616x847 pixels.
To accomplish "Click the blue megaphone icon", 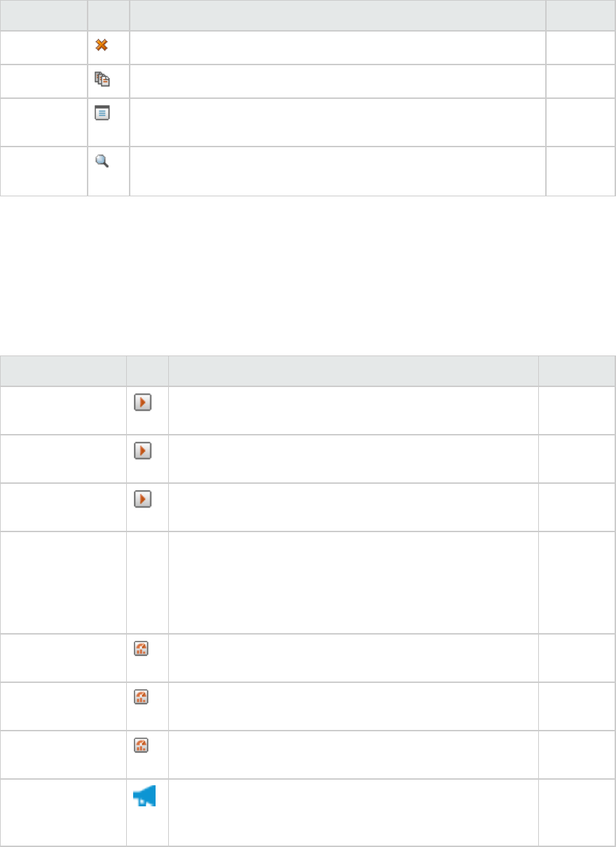I will (146, 795).
